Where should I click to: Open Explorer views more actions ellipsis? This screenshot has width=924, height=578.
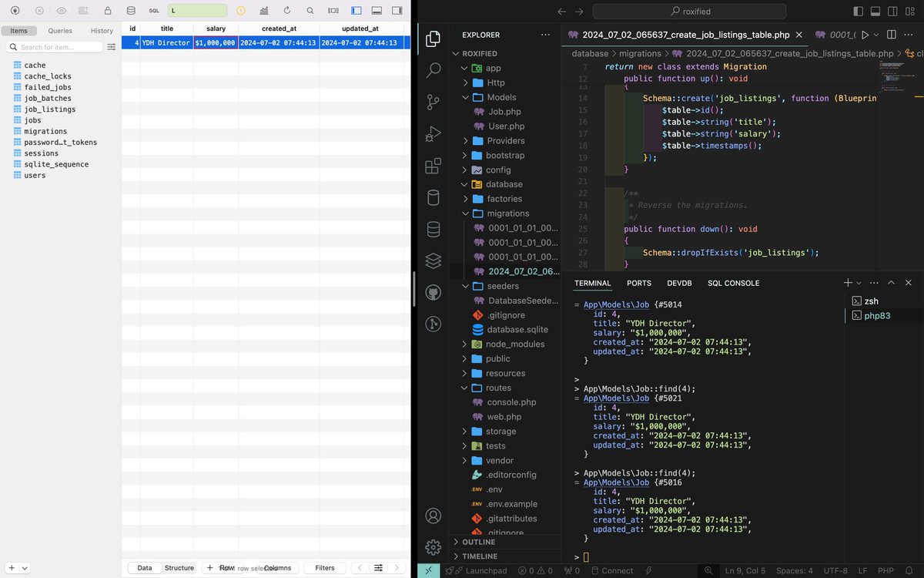click(545, 35)
